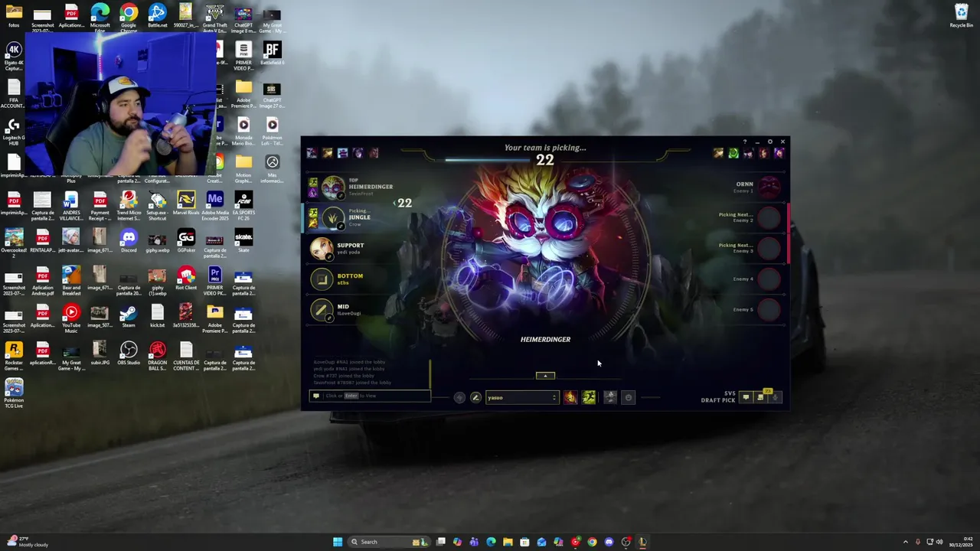Open Task View from the taskbar

coord(441,542)
